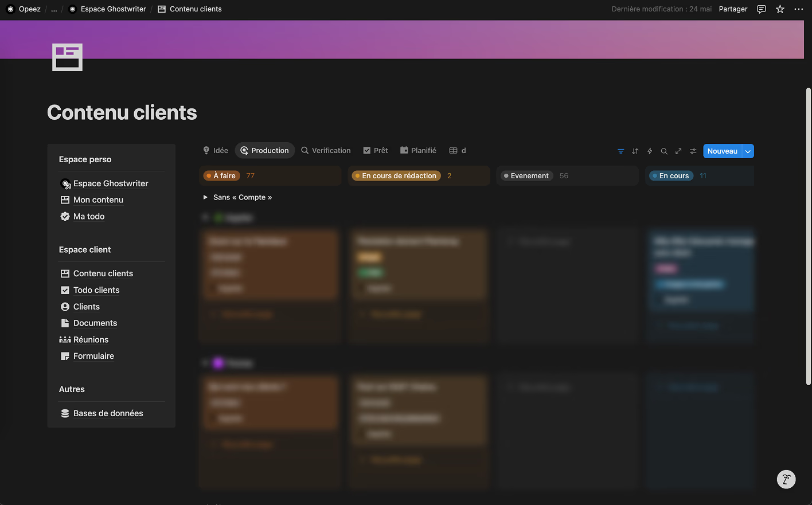Open database search magnifier icon

point(664,151)
